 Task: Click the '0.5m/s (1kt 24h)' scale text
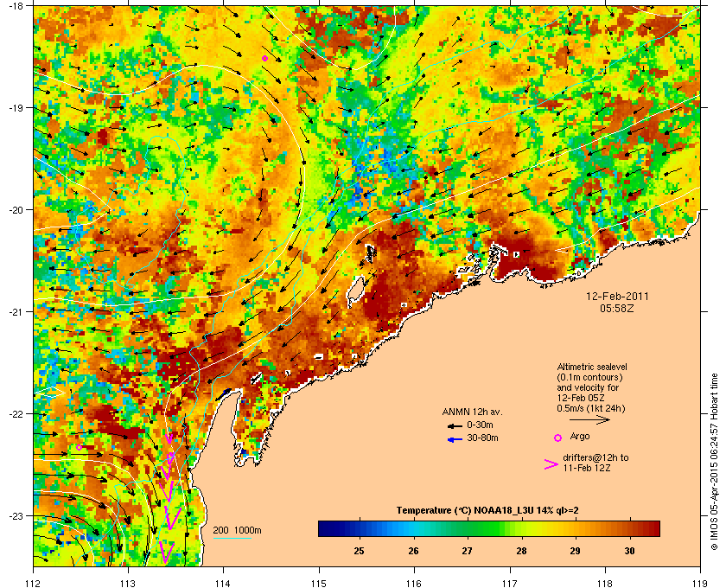coord(591,408)
